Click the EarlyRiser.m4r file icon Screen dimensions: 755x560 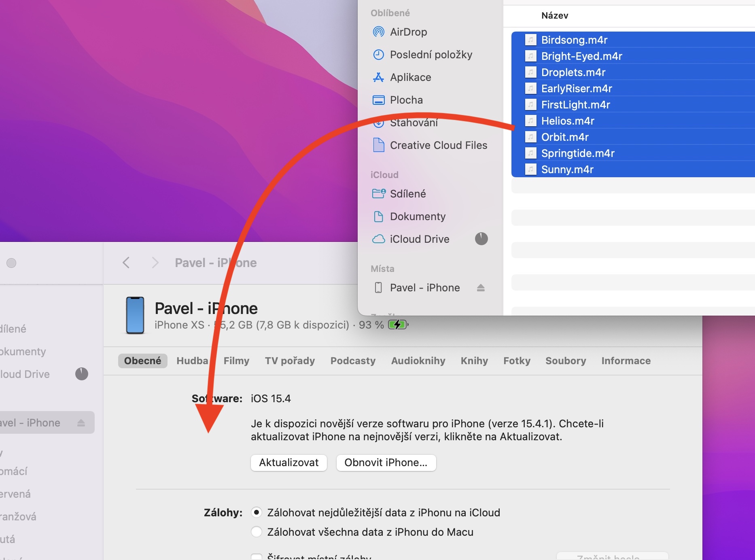click(x=530, y=88)
